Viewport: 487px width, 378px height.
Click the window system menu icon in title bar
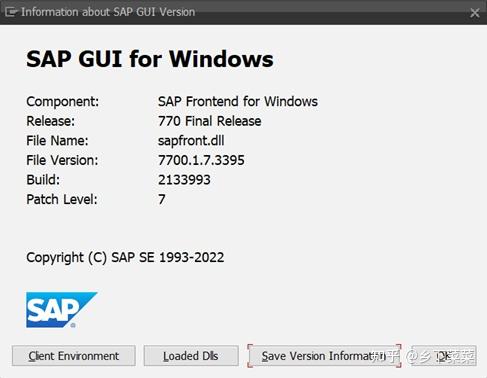pyautogui.click(x=11, y=13)
